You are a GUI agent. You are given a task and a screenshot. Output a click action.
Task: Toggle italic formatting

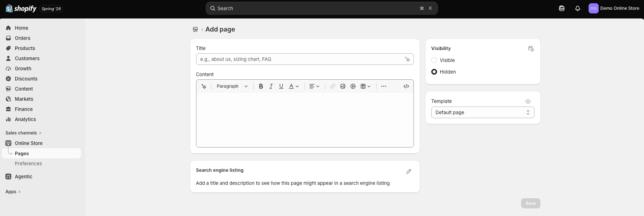tap(271, 86)
